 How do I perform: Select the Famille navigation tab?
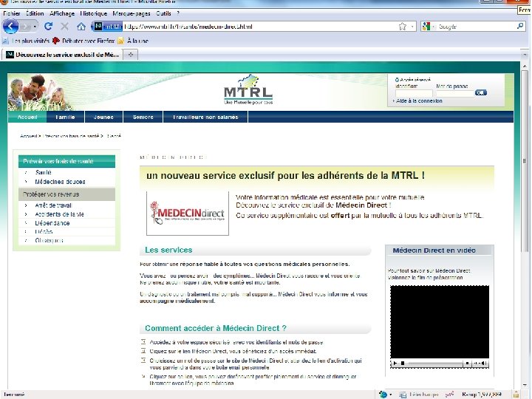pos(65,117)
